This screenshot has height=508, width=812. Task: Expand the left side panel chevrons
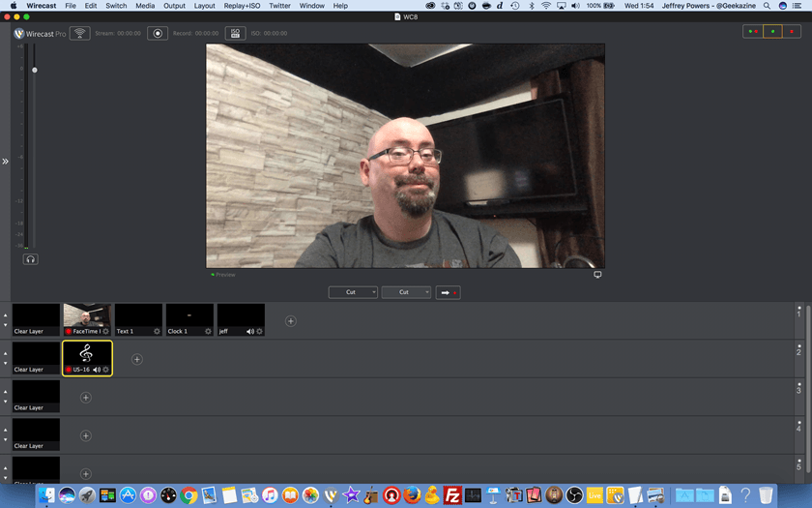(x=5, y=162)
